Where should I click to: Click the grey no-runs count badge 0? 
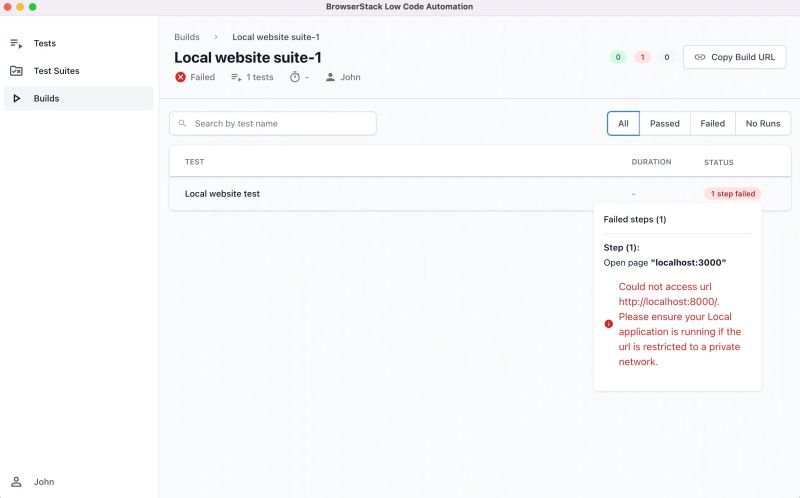click(x=666, y=57)
